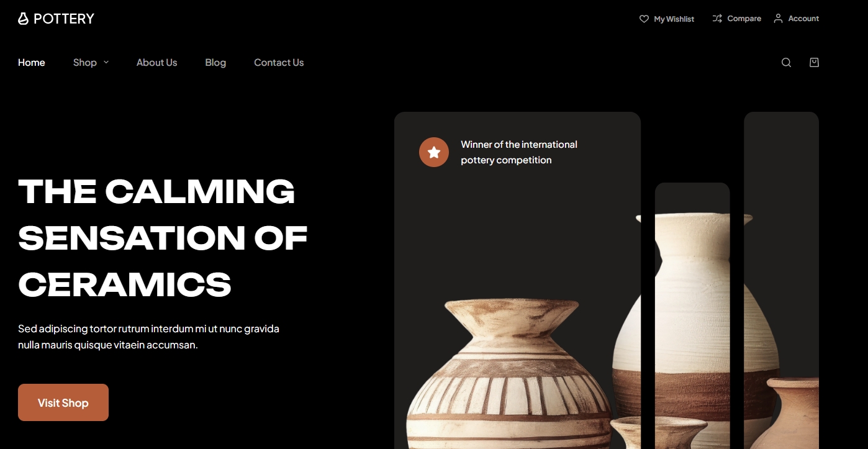Click the tall white vase image panel
Image resolution: width=868 pixels, height=449 pixels.
[x=692, y=315]
